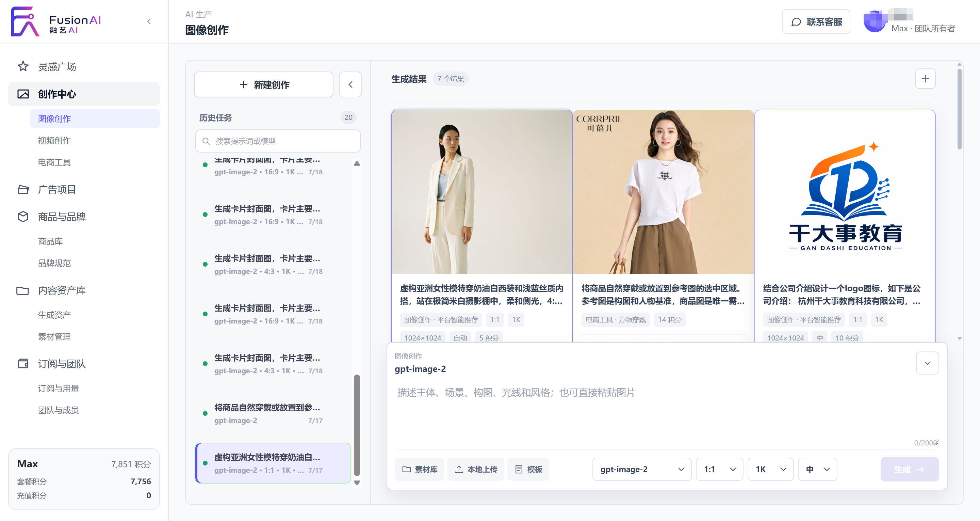980x521 pixels.
Task: Click the search magnifier icon in history search
Action: coord(206,141)
